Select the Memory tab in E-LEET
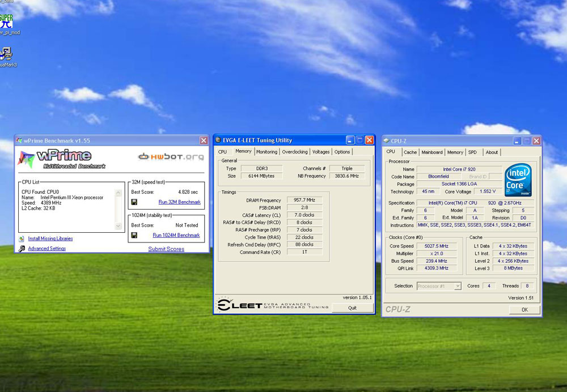The height and width of the screenshot is (392, 567). click(x=243, y=151)
